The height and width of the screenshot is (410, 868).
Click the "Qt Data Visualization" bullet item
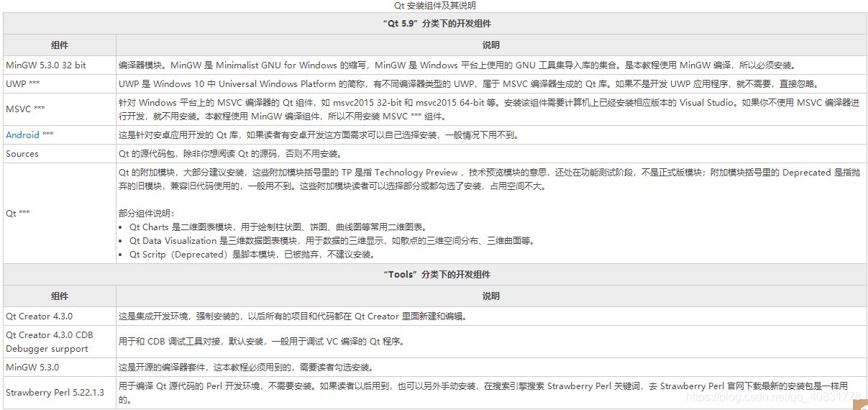332,241
